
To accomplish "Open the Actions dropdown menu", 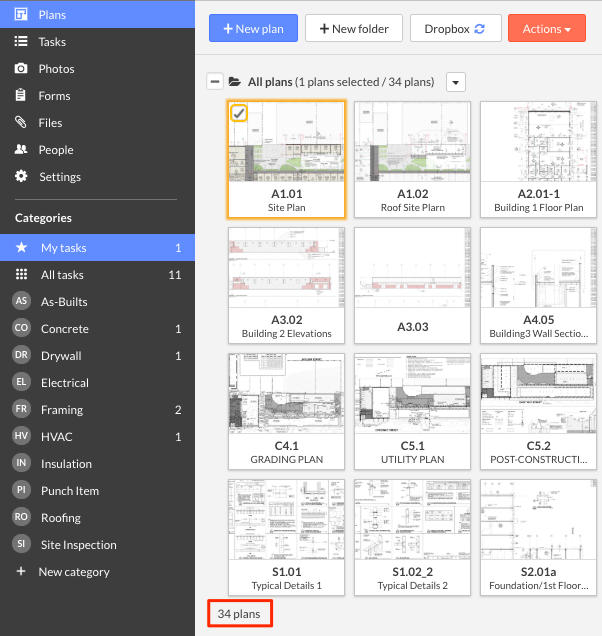I will coord(546,29).
